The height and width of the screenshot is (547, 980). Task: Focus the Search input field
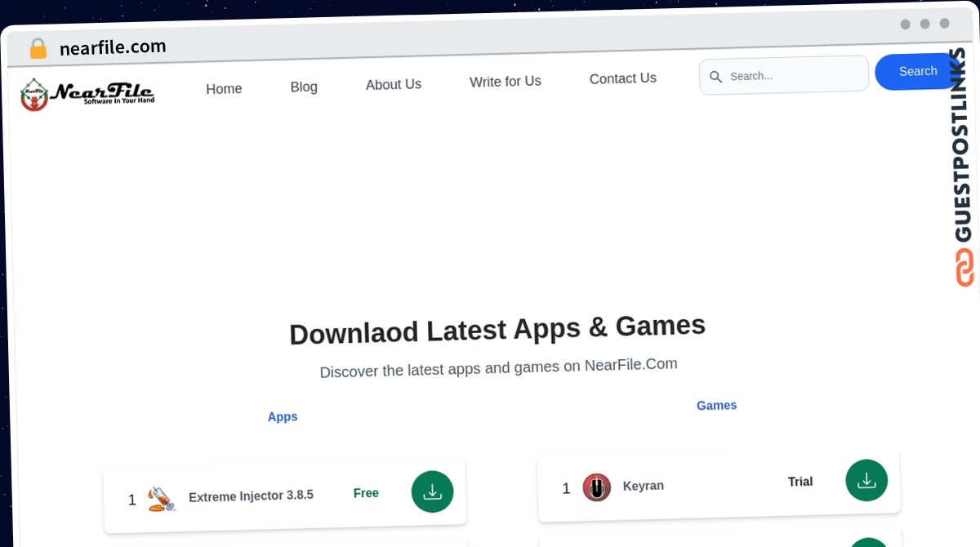[x=784, y=75]
